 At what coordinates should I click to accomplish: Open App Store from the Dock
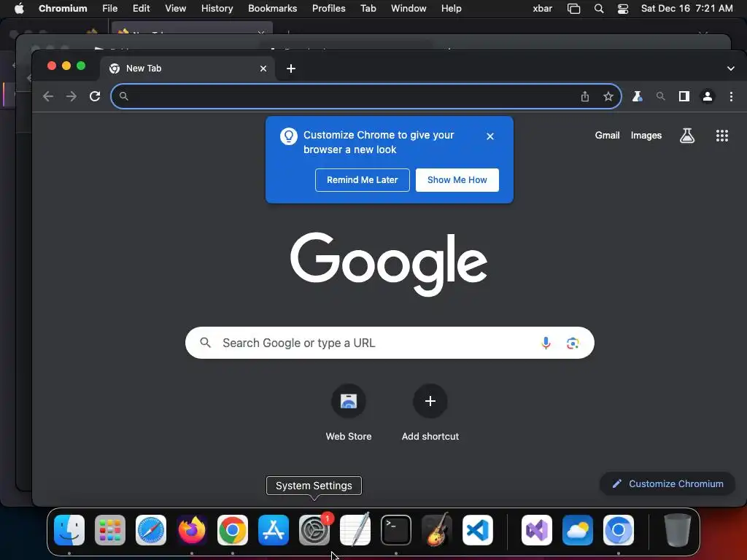[274, 530]
